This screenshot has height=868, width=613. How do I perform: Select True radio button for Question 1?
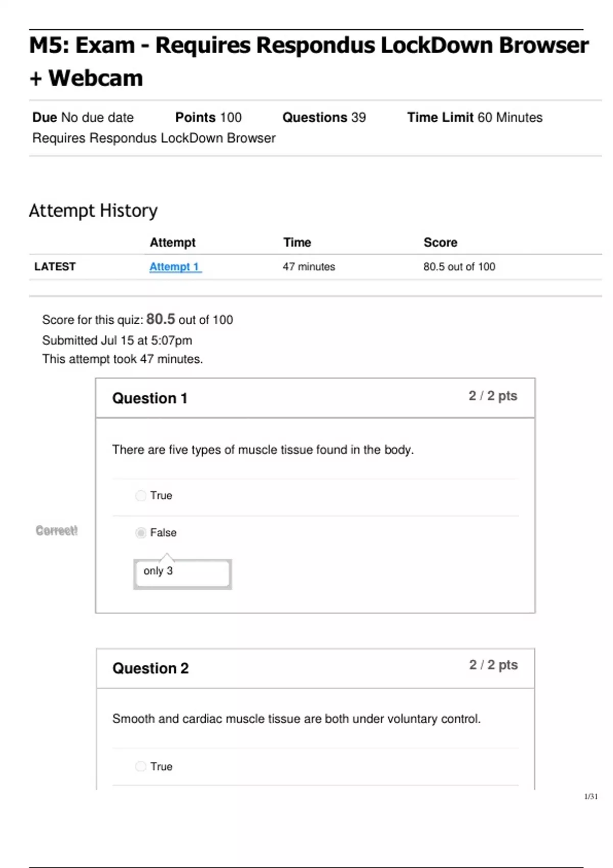click(140, 496)
